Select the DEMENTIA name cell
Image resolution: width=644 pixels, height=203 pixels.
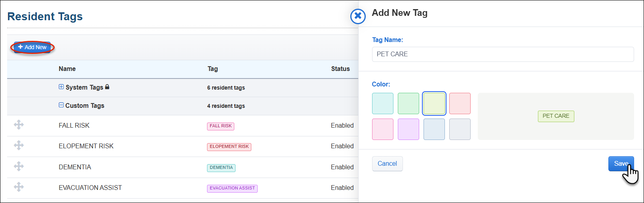click(75, 167)
